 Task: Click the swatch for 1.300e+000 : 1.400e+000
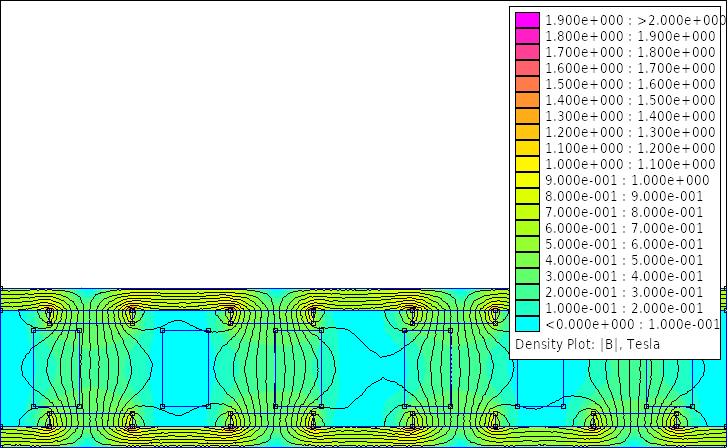click(527, 116)
